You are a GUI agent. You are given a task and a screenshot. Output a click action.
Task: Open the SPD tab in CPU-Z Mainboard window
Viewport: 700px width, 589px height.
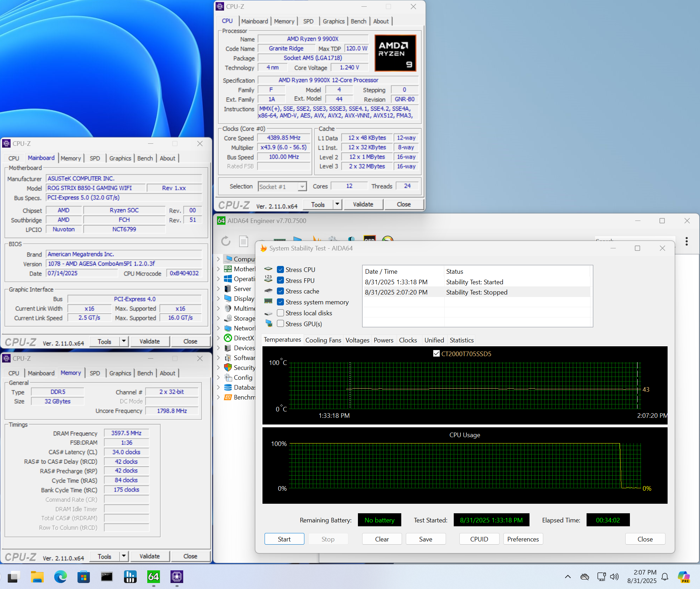95,158
